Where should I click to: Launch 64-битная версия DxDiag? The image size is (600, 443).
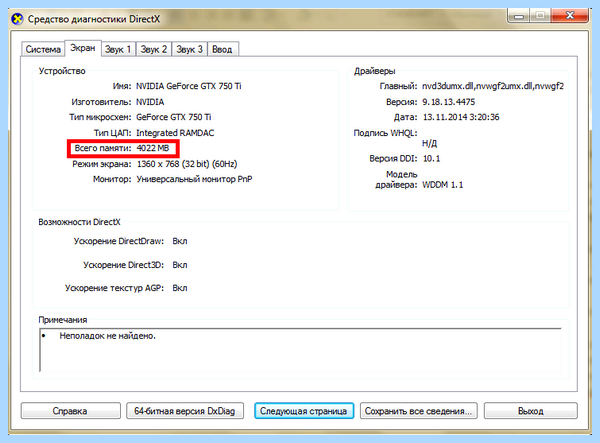[185, 411]
